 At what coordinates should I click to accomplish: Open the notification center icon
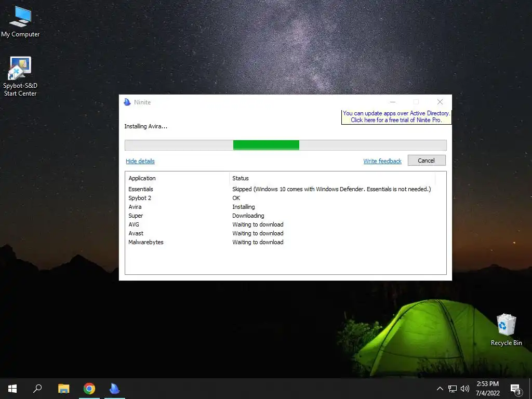[x=515, y=389]
